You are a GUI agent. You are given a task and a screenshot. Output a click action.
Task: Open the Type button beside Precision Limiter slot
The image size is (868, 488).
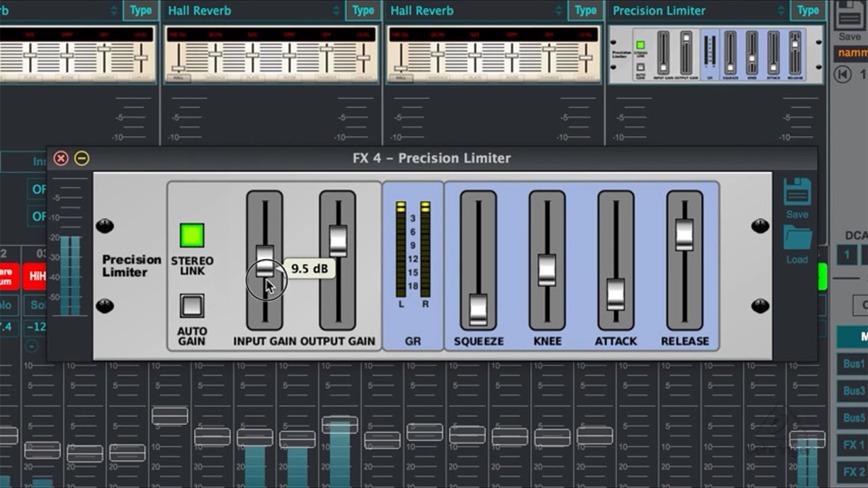coord(808,11)
